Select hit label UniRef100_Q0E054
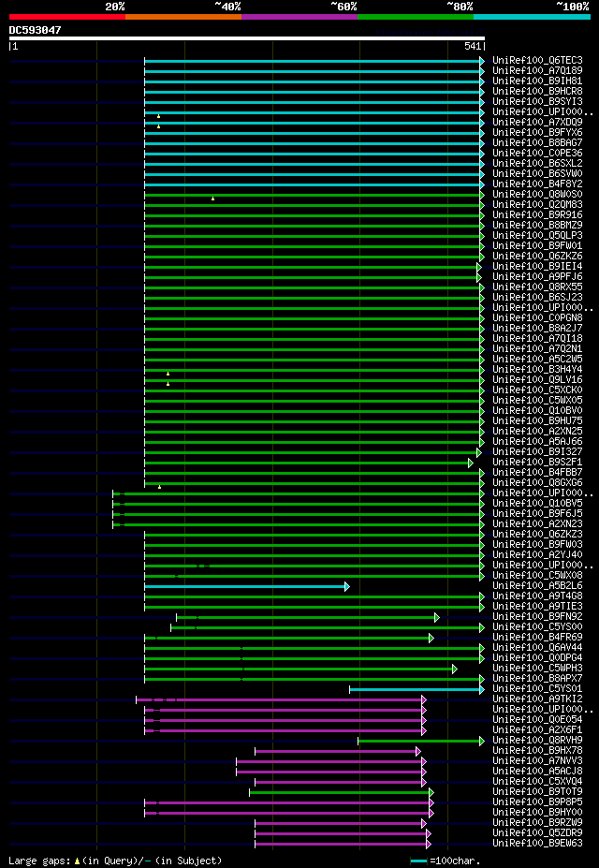 tap(537, 721)
